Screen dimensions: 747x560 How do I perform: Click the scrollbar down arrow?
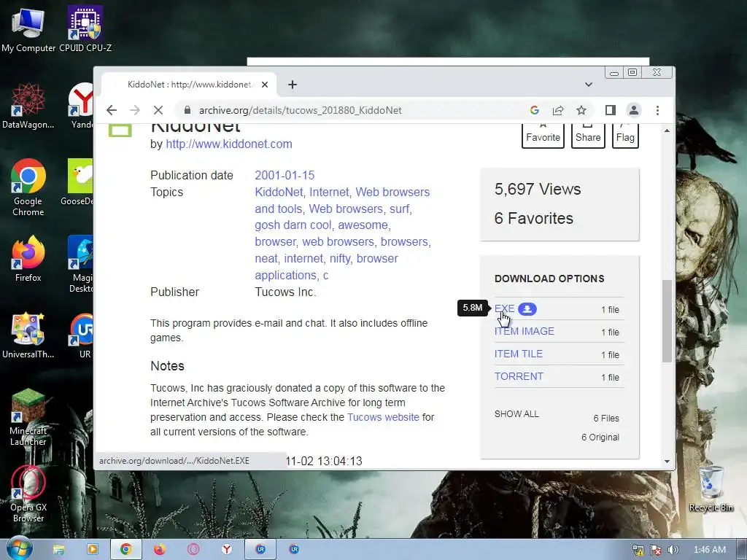tap(667, 462)
